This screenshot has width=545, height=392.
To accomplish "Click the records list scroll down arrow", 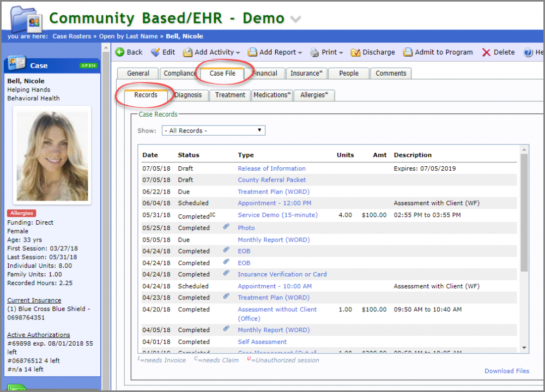I will click(x=524, y=347).
